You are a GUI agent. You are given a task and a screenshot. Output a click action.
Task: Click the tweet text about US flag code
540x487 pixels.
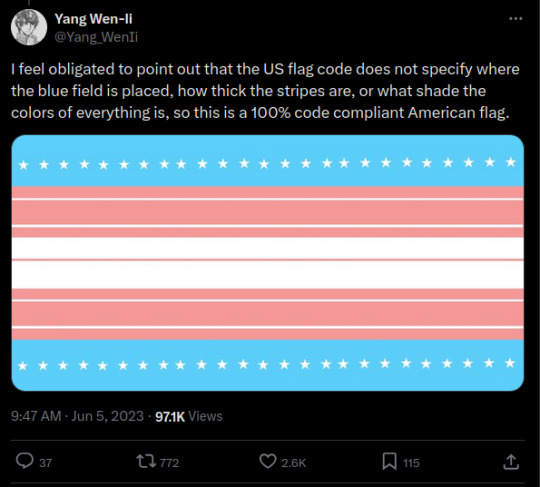(265, 91)
